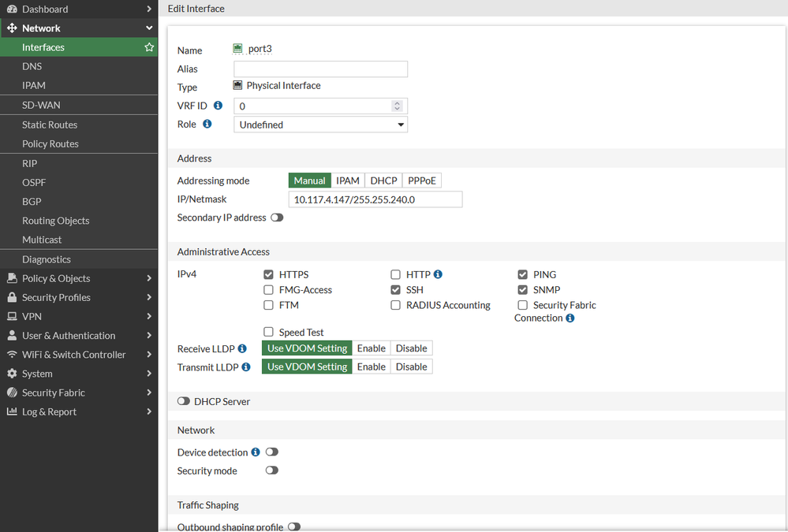
Task: Open the Role dropdown
Action: [320, 125]
